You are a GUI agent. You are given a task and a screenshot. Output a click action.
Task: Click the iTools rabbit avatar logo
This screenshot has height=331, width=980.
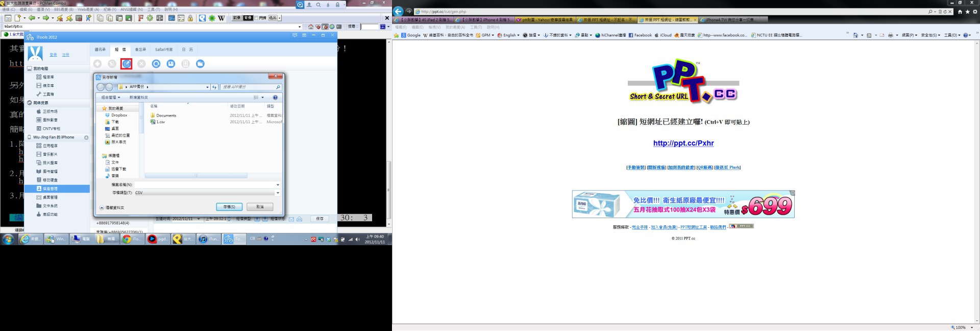pos(35,53)
